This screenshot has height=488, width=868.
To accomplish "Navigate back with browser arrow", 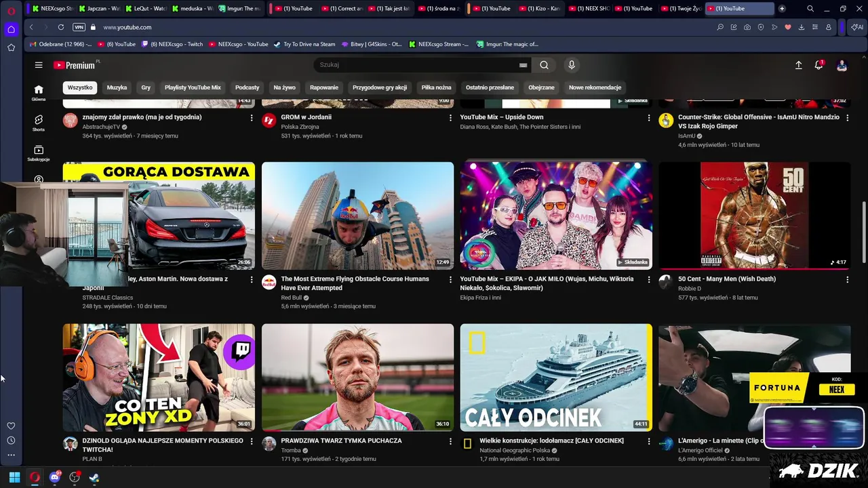I will click(31, 27).
